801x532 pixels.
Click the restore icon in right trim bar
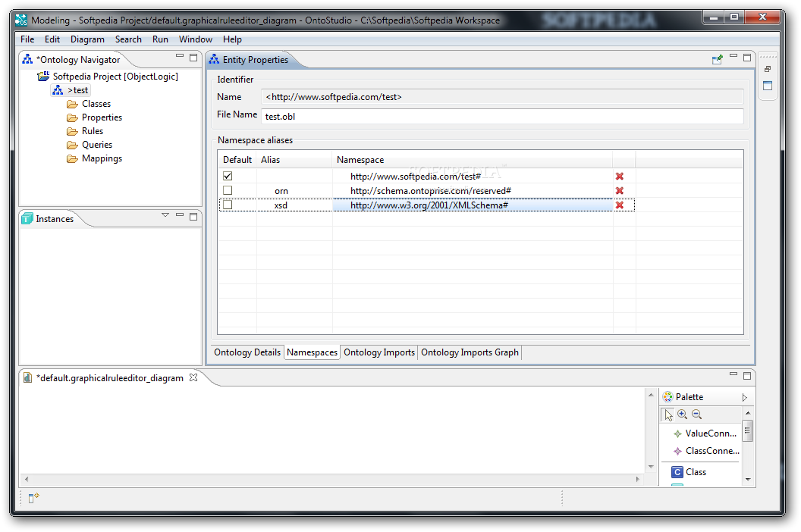pos(768,69)
